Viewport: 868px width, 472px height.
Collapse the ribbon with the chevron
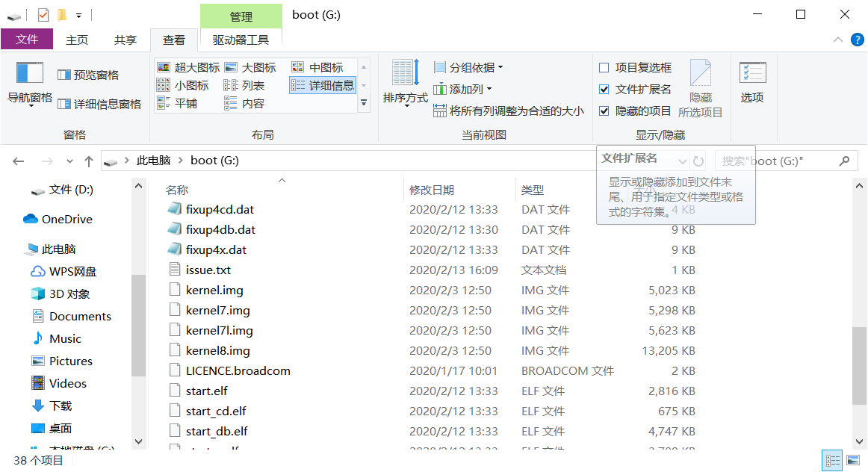point(838,40)
